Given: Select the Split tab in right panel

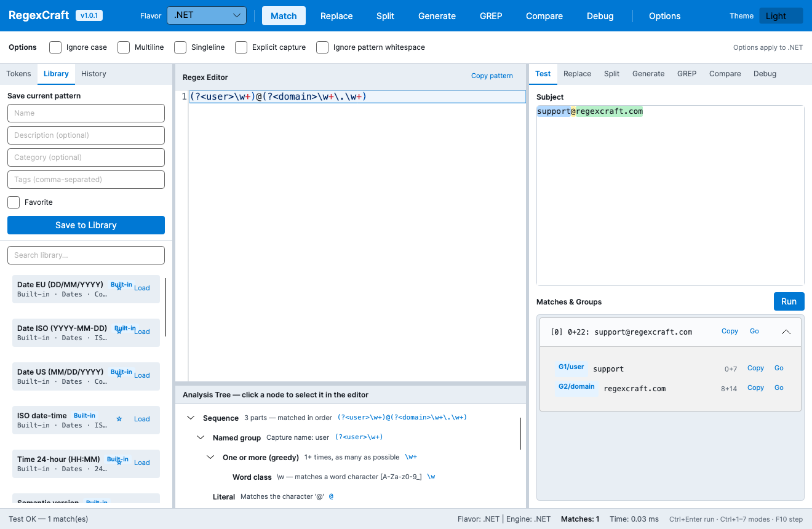Looking at the screenshot, I should pos(611,74).
